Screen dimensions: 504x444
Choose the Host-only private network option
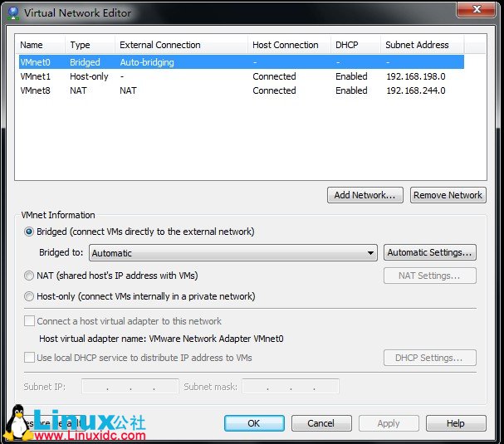click(29, 296)
